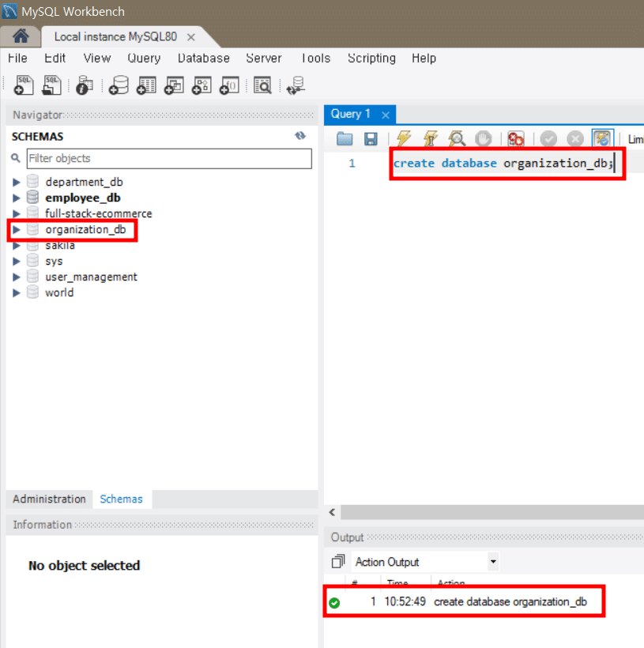The width and height of the screenshot is (644, 648).
Task: Rollback transaction X icon
Action: (x=575, y=139)
